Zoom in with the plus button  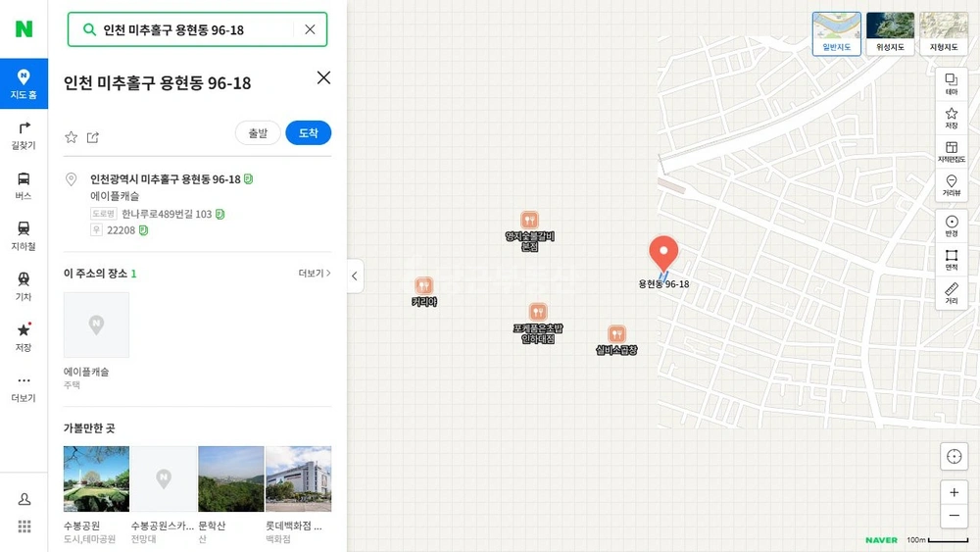[x=954, y=492]
